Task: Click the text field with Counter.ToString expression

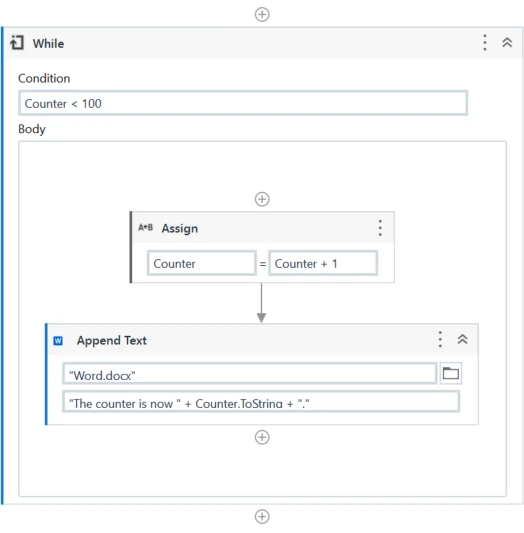Action: click(x=261, y=402)
